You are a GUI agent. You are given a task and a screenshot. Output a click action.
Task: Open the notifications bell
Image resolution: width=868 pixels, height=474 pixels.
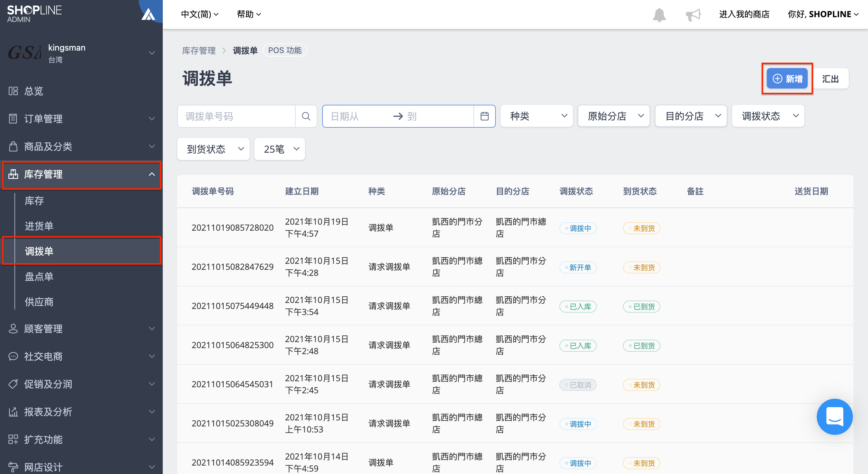point(659,14)
